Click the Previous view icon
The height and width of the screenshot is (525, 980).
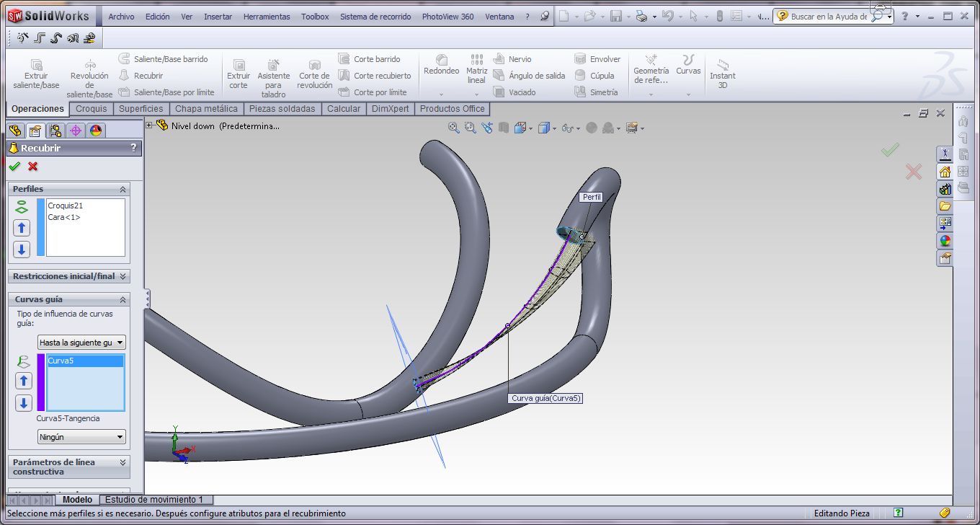coord(487,128)
